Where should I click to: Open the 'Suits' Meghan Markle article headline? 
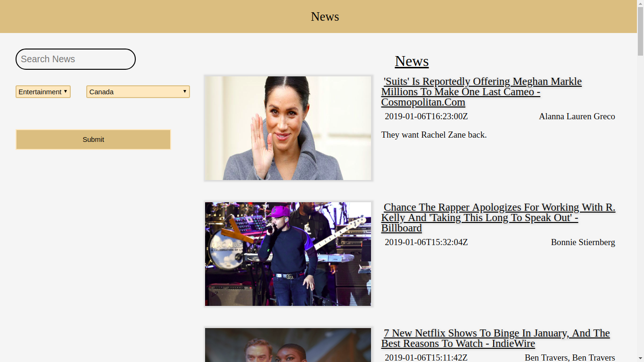481,92
